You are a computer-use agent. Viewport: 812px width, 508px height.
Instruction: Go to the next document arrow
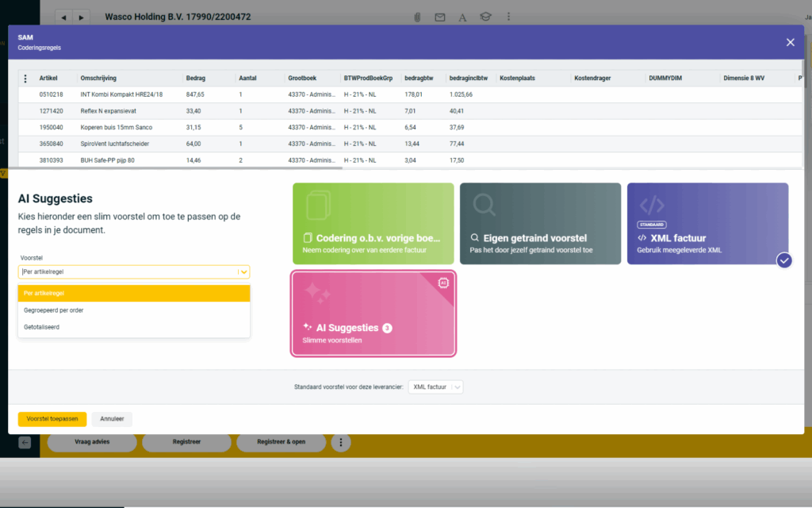[x=82, y=17]
